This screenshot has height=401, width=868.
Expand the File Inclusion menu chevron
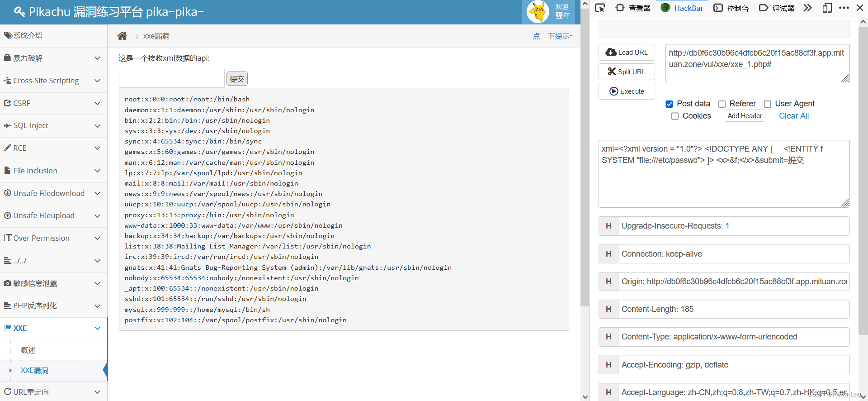click(97, 171)
